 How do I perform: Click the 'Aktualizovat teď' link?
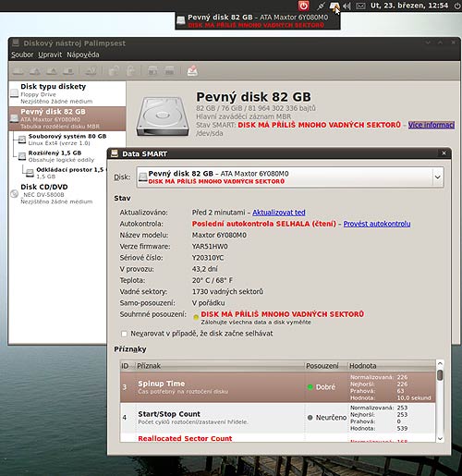coord(279,213)
